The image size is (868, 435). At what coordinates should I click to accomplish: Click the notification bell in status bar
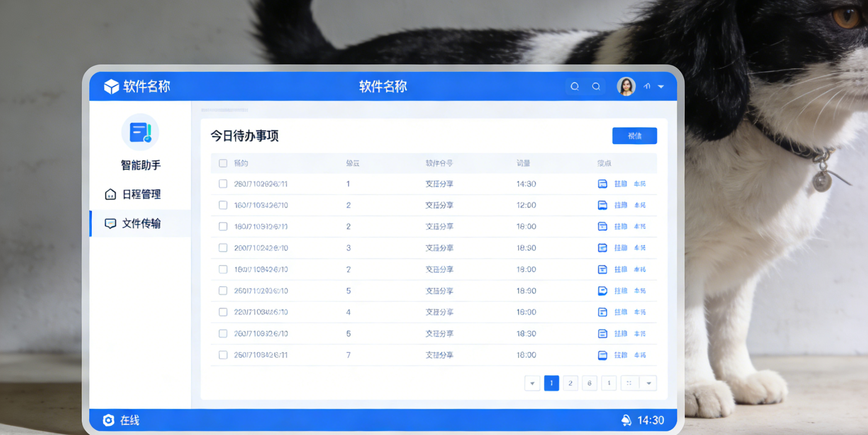pos(626,420)
